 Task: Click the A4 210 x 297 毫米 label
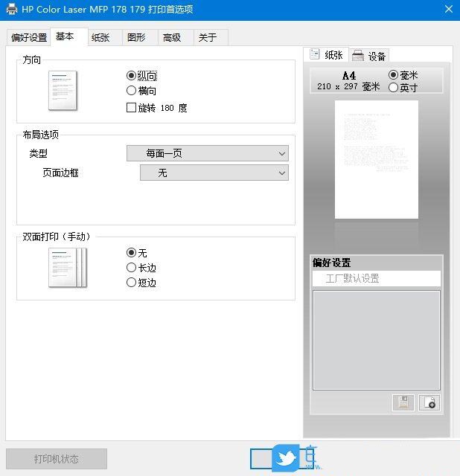tap(348, 81)
